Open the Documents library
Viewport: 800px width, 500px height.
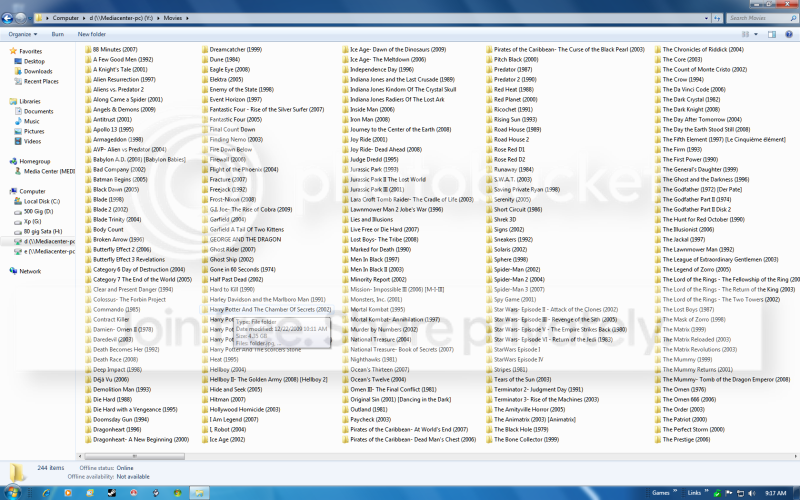(x=38, y=111)
